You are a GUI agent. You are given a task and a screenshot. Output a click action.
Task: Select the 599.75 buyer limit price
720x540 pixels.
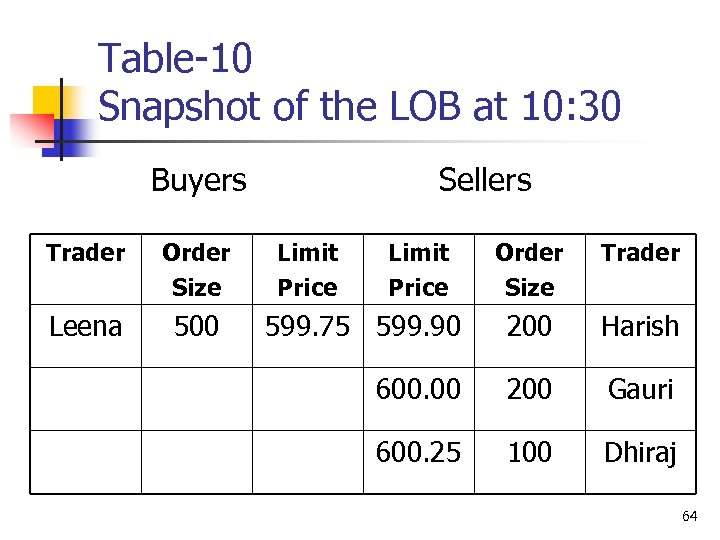[x=307, y=326]
